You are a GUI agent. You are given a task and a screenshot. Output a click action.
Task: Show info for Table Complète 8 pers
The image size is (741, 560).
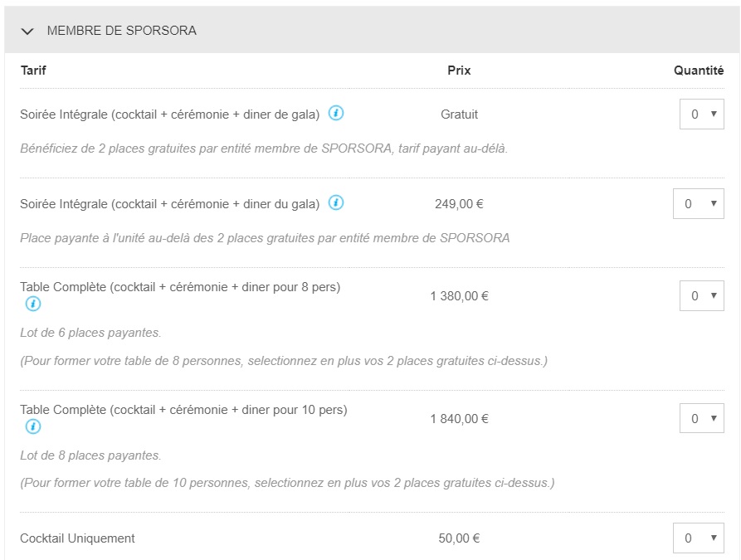coord(33,304)
